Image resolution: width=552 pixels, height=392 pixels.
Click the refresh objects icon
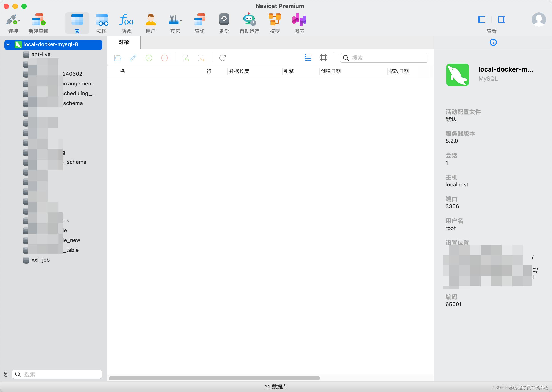click(223, 58)
